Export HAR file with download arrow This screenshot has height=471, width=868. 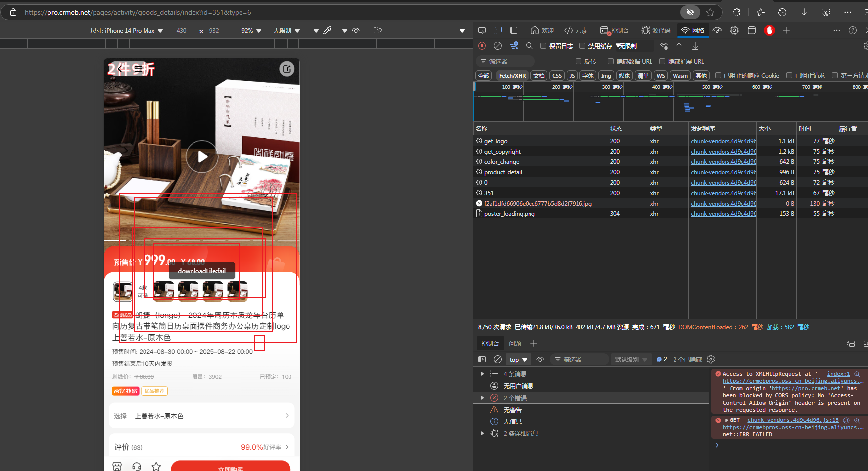pos(695,46)
